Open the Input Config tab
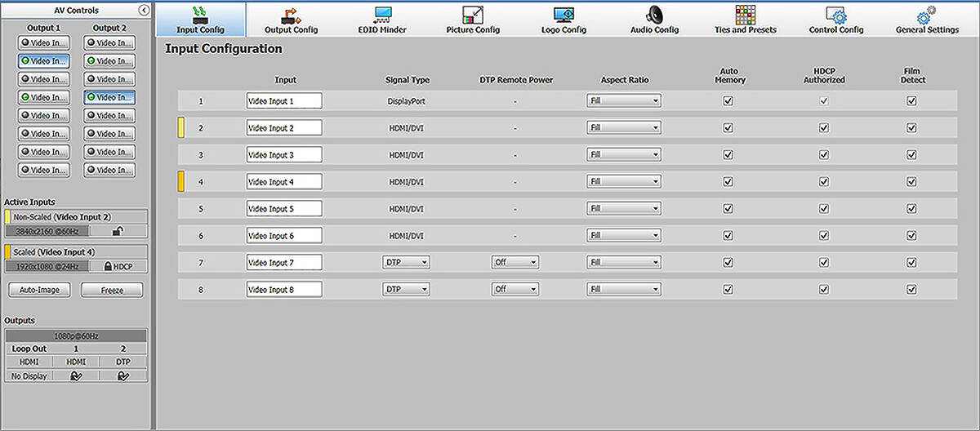 pyautogui.click(x=200, y=19)
